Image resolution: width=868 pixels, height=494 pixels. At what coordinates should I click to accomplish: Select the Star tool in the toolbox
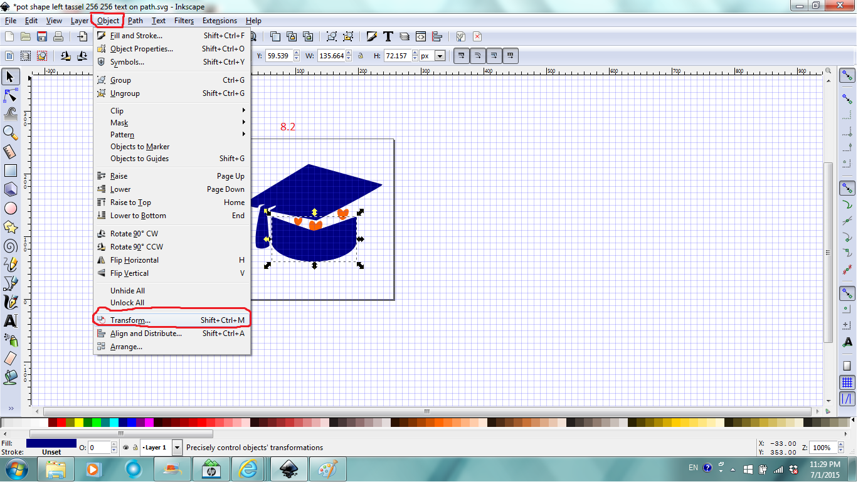pos(10,227)
